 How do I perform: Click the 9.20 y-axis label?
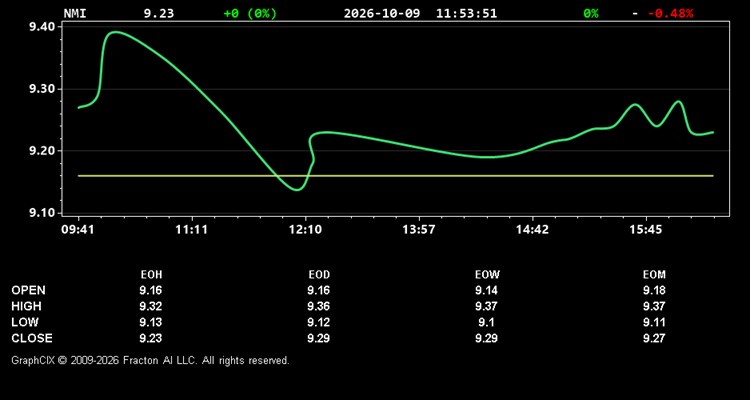pos(44,151)
